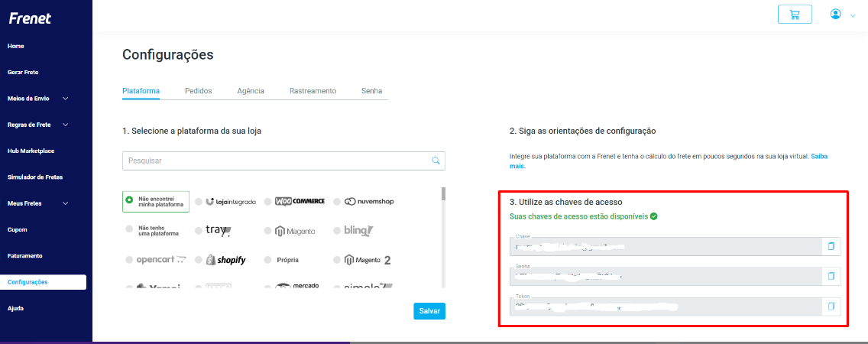Click the OpenCart logo
This screenshot has height=344, width=868.
(x=162, y=260)
